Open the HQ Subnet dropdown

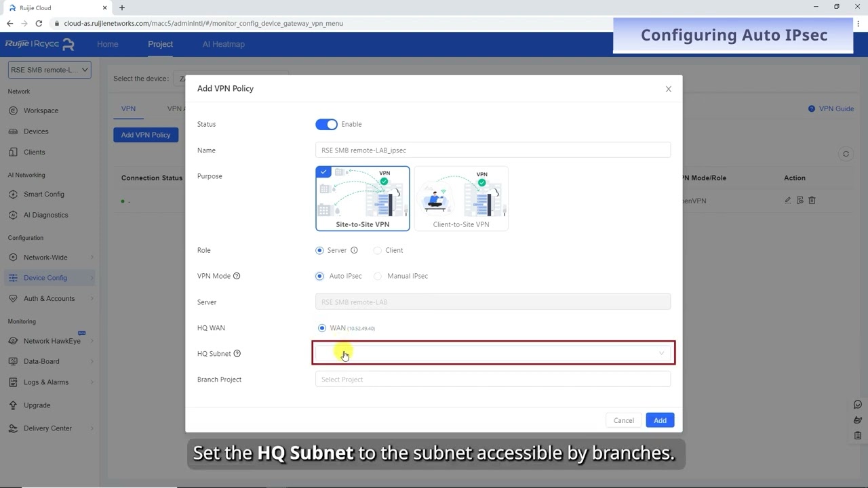[493, 353]
